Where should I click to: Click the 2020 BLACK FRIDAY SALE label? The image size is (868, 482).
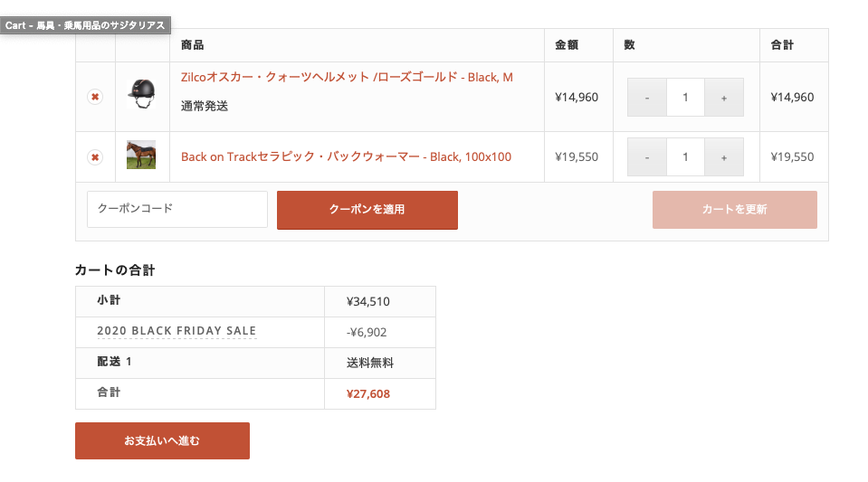[x=176, y=331]
